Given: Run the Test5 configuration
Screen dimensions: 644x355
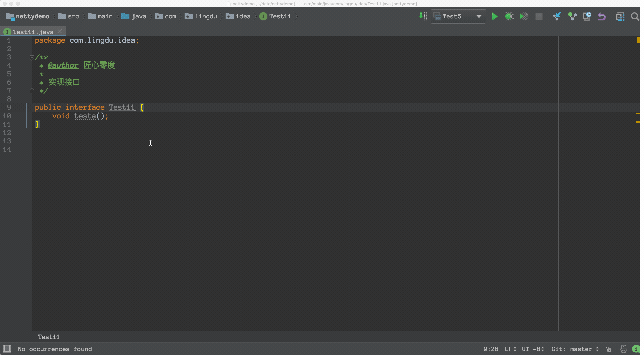Looking at the screenshot, I should (494, 16).
